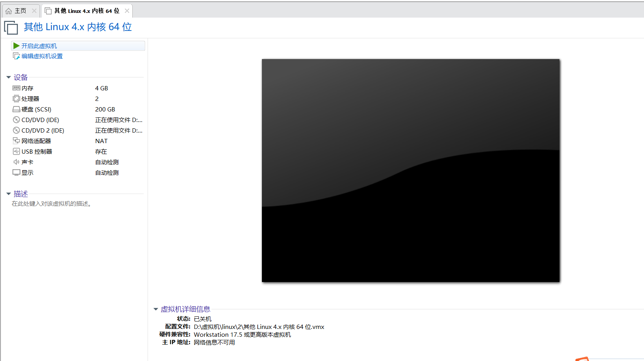Viewport: 644px width, 361px height.
Task: Click the sound card value 自动检测
Action: [107, 162]
